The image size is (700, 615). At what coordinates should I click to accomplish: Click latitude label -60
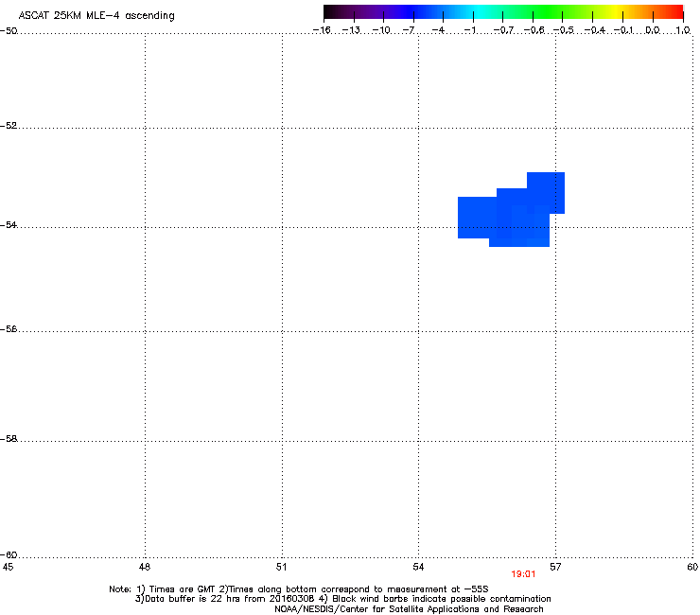9,554
